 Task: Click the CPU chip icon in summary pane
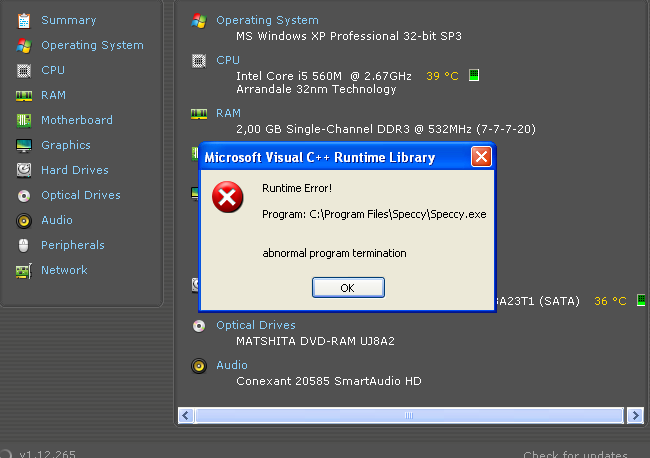pos(199,61)
